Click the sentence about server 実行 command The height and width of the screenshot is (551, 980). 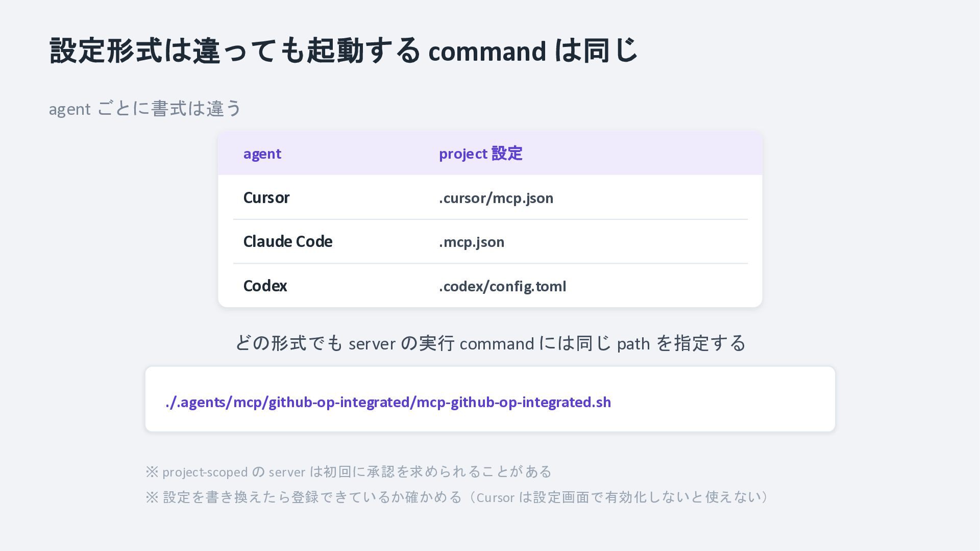pyautogui.click(x=490, y=343)
